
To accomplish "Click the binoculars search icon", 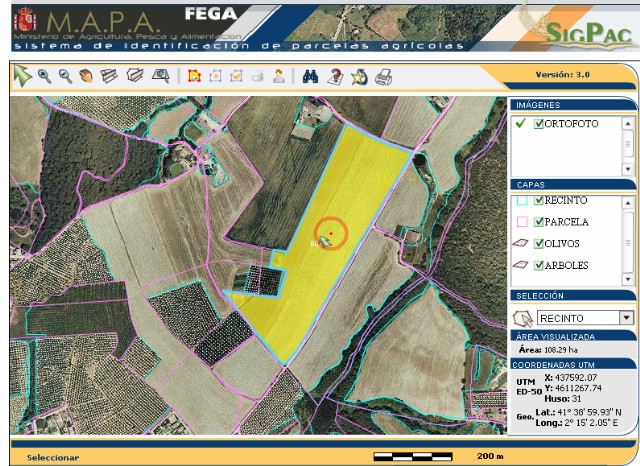I will [x=311, y=76].
